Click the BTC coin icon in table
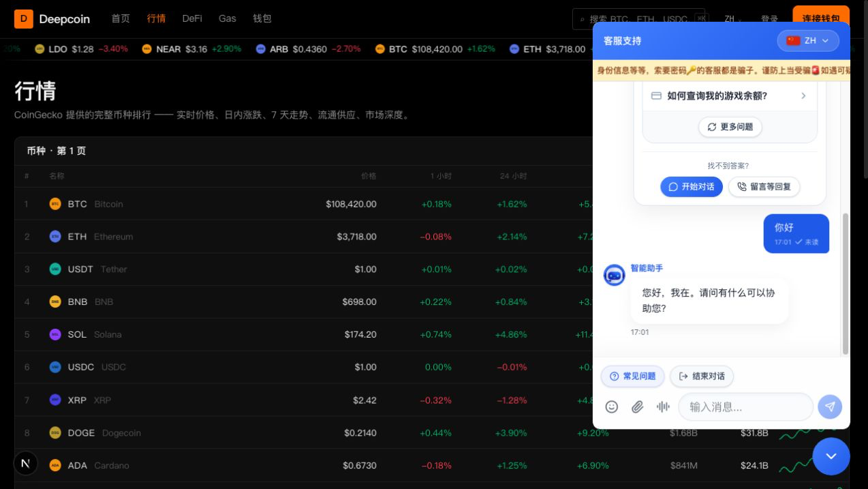This screenshot has width=868, height=489. click(x=55, y=204)
